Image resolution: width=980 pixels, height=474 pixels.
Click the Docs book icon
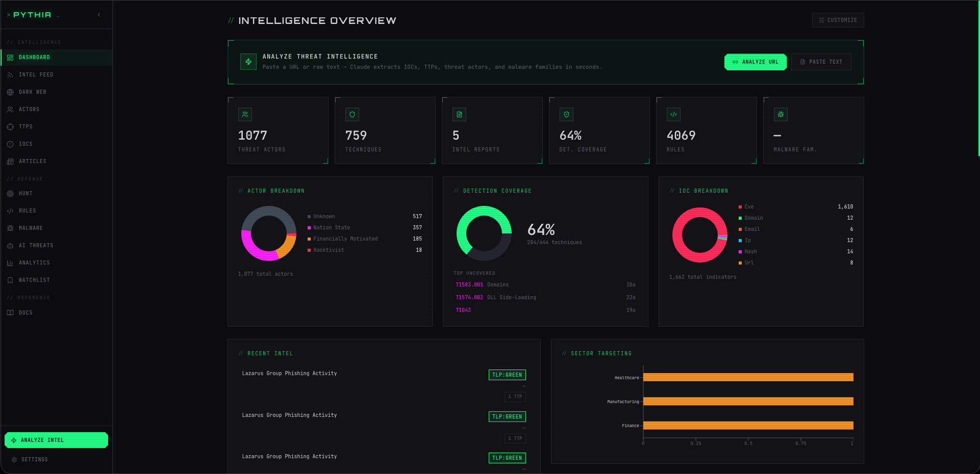point(10,313)
